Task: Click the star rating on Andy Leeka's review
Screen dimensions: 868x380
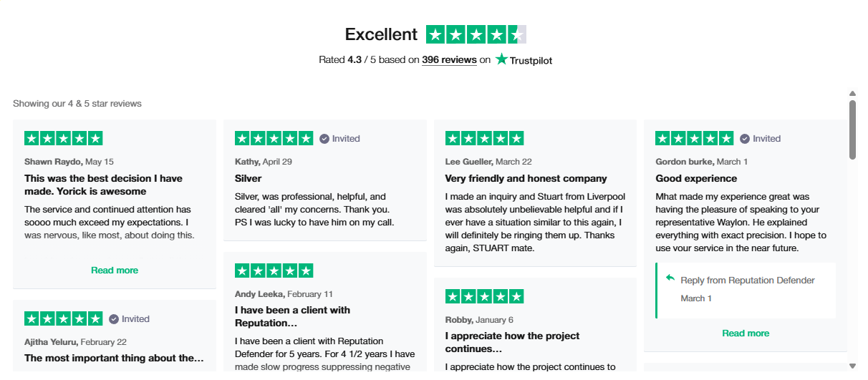Action: [274, 271]
